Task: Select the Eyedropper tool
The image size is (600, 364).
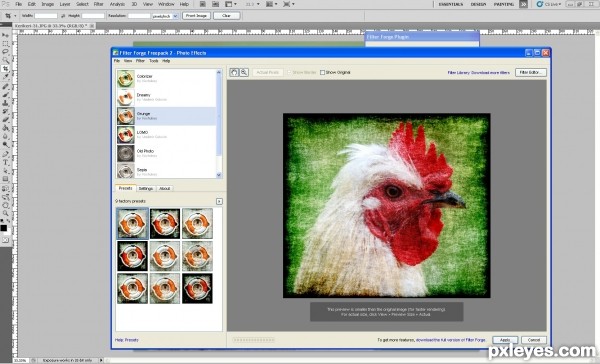Action: 5,77
